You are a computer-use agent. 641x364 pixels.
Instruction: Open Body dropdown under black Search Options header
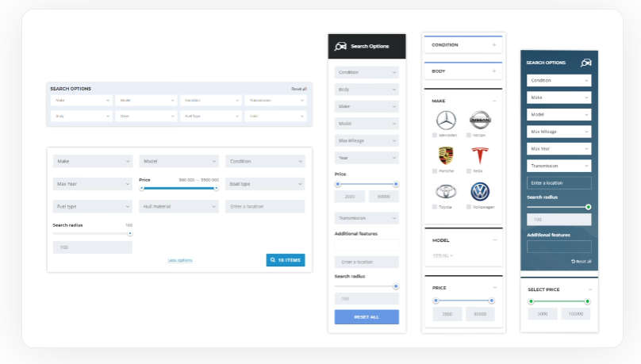coord(367,90)
